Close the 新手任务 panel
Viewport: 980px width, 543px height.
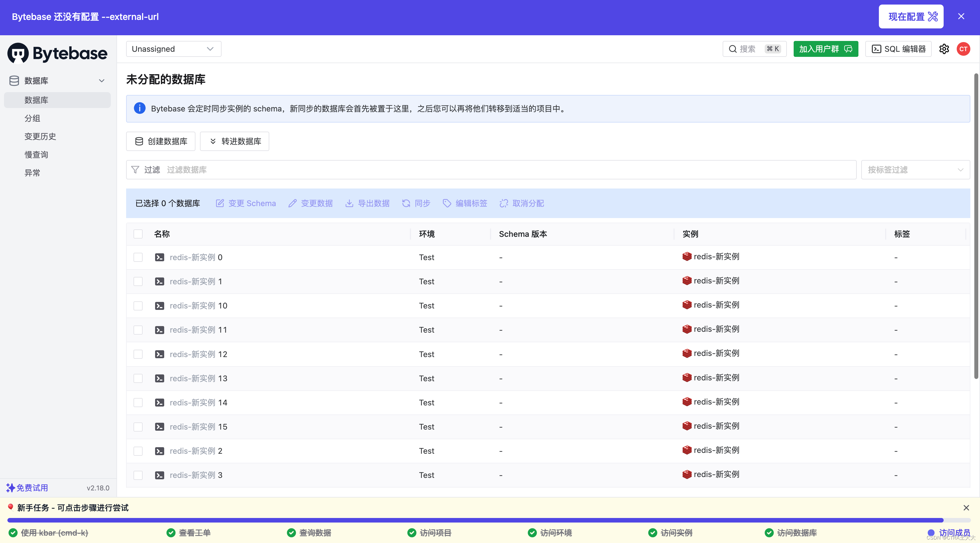tap(966, 507)
